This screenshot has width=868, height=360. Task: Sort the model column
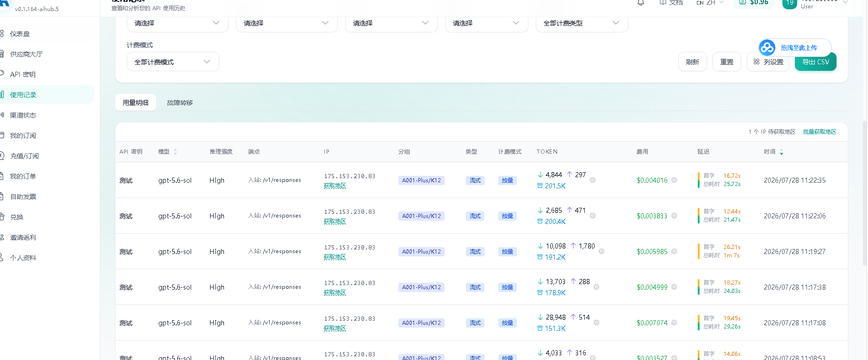pos(175,152)
